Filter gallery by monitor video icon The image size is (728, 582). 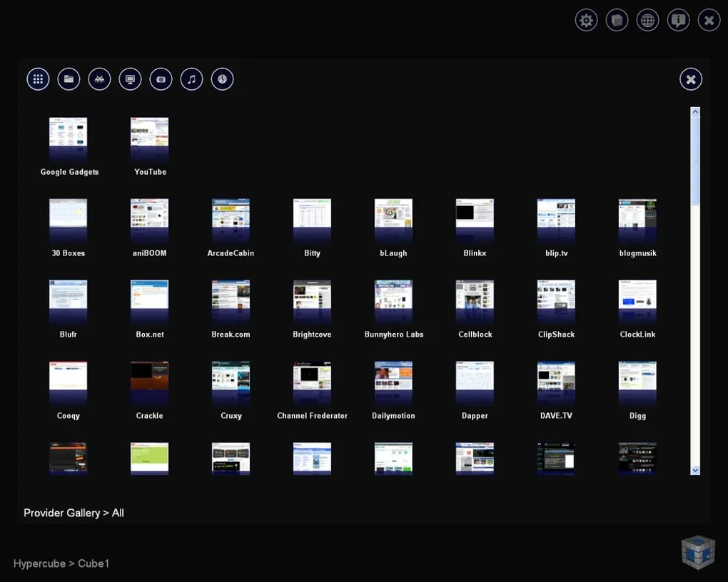tap(130, 79)
